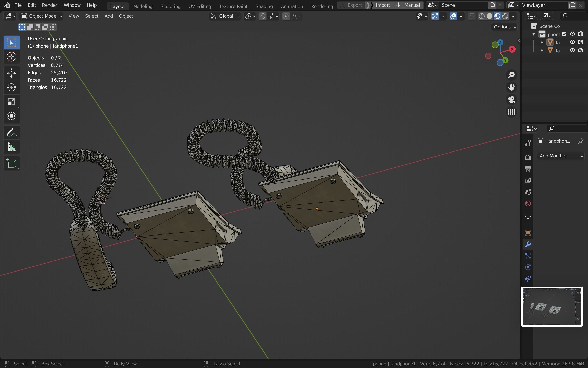Image resolution: width=588 pixels, height=368 pixels.
Task: Click the Blender logo menu
Action: 7,5
